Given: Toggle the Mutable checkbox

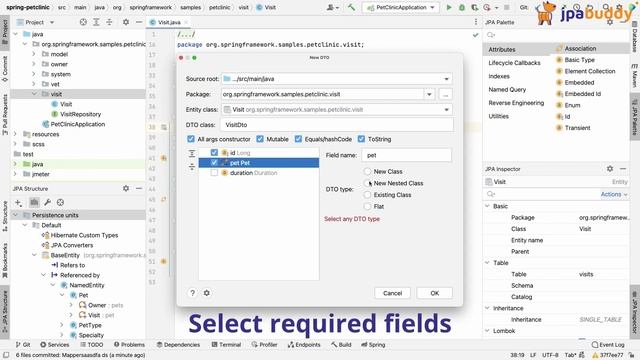Looking at the screenshot, I should [260, 139].
